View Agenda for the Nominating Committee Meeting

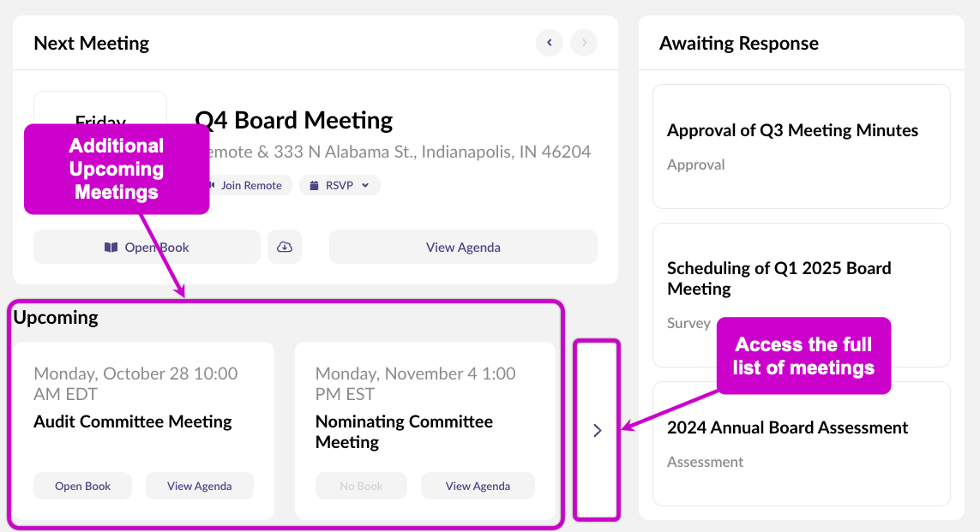tap(478, 486)
